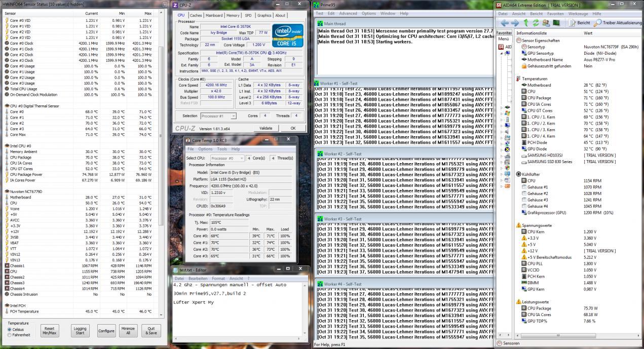This screenshot has width=644, height=349.
Task: Click the green chip icon in AIDA64 toolbar
Action: pos(556,23)
